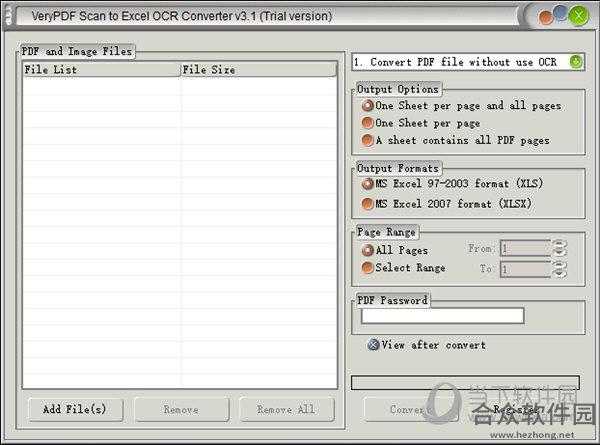Click the Remove All button
Screen dimensions: 600x445
tap(287, 410)
